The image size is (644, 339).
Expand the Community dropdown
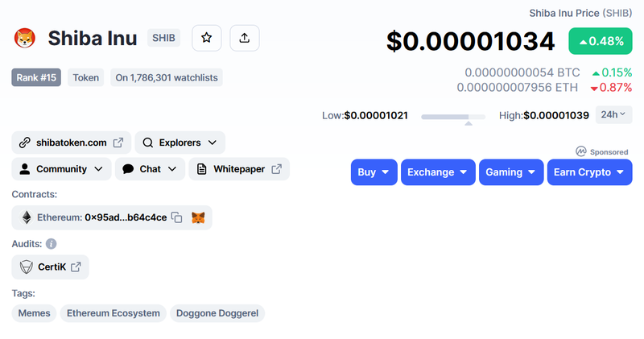(x=61, y=169)
